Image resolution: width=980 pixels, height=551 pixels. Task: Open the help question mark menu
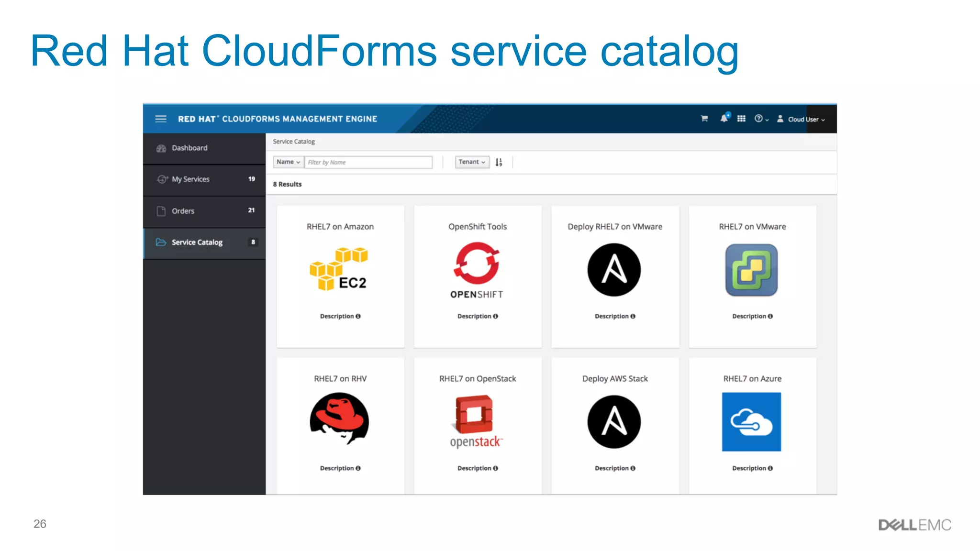click(x=761, y=119)
